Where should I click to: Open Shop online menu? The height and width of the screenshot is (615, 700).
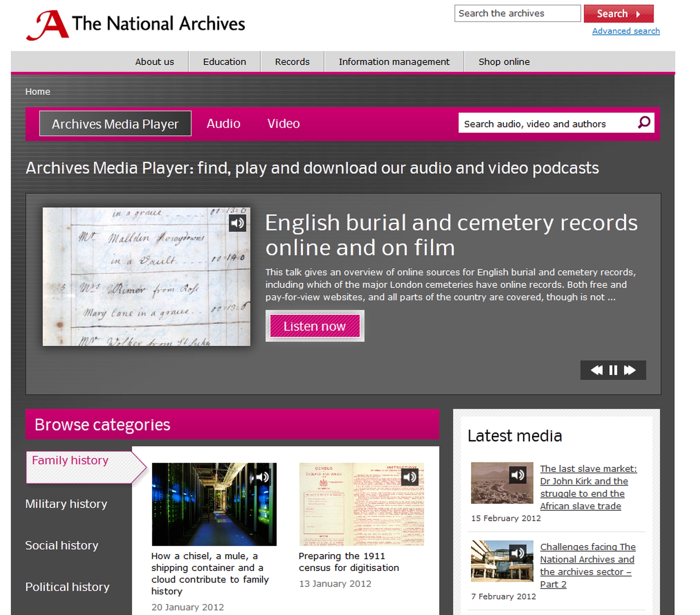coord(504,62)
